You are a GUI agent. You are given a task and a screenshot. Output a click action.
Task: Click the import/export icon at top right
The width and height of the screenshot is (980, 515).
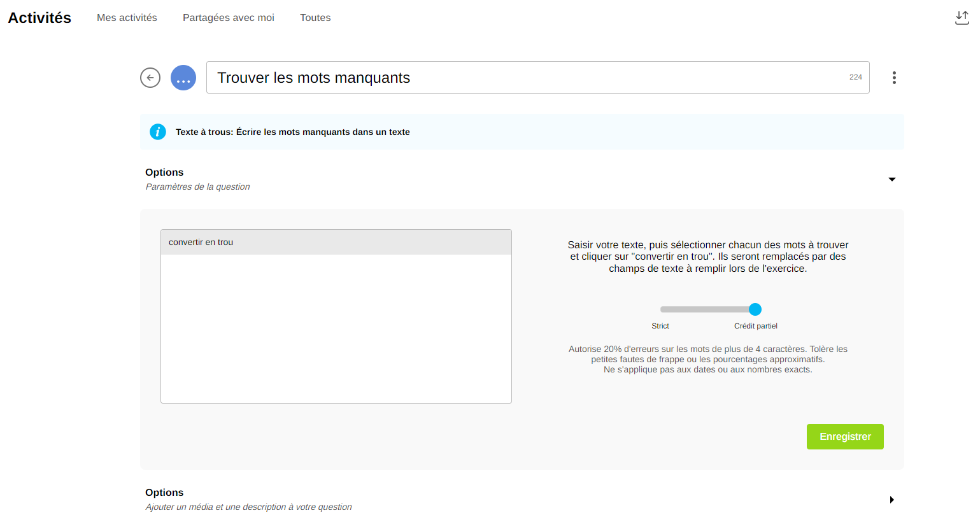pyautogui.click(x=962, y=18)
